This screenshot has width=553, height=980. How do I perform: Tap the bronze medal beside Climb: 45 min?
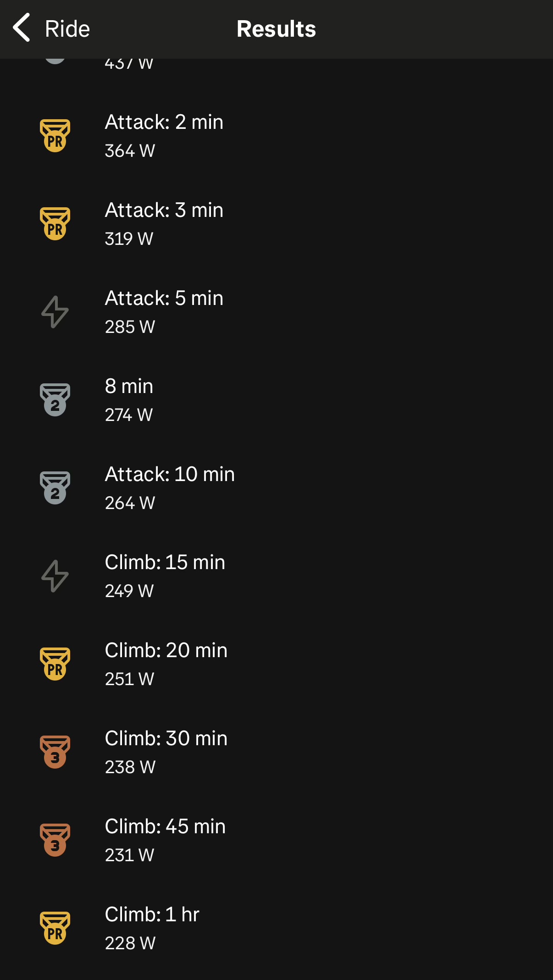pos(55,840)
